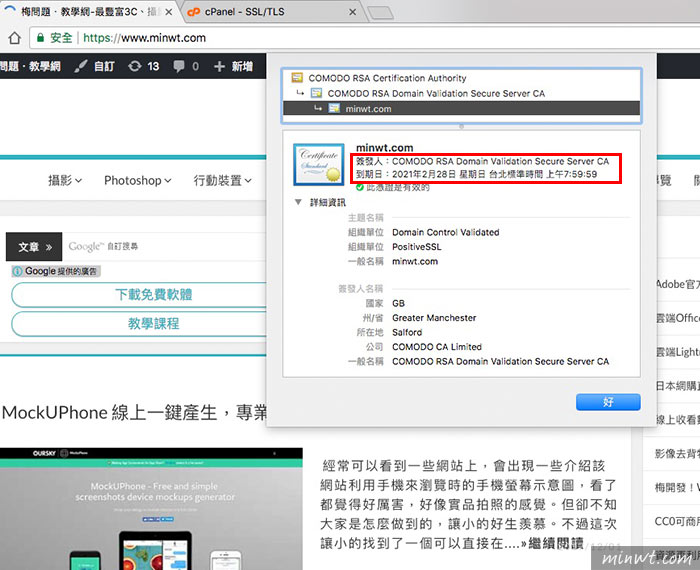Viewport: 700px width, 570px height.
Task: Click the 新增 new menu item
Action: (242, 67)
